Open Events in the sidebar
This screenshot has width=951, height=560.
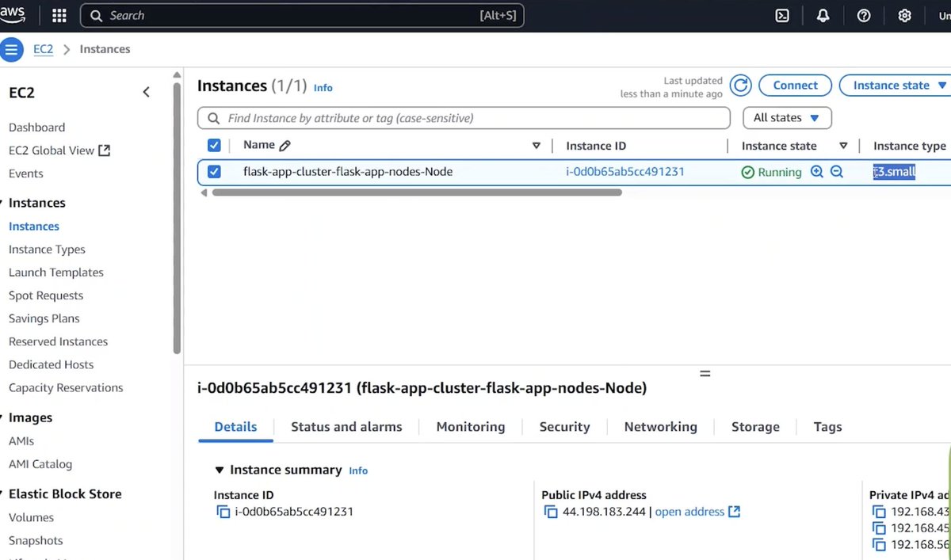pos(26,173)
